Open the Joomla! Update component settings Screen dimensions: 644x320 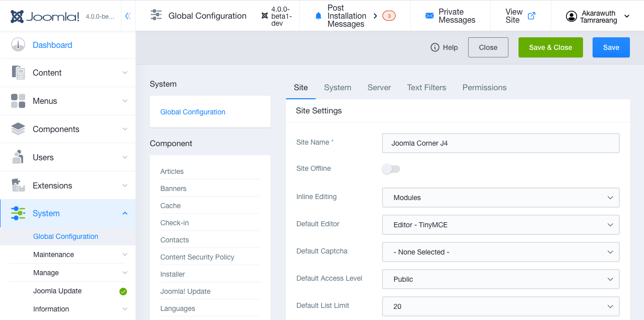coord(185,291)
